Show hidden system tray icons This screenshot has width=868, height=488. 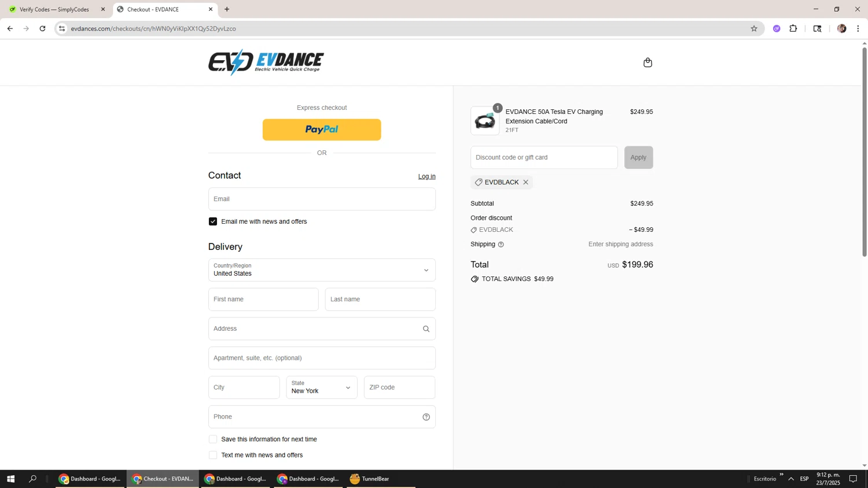point(791,479)
